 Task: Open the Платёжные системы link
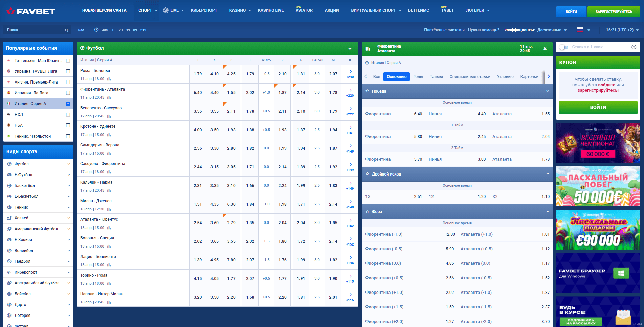pos(444,30)
